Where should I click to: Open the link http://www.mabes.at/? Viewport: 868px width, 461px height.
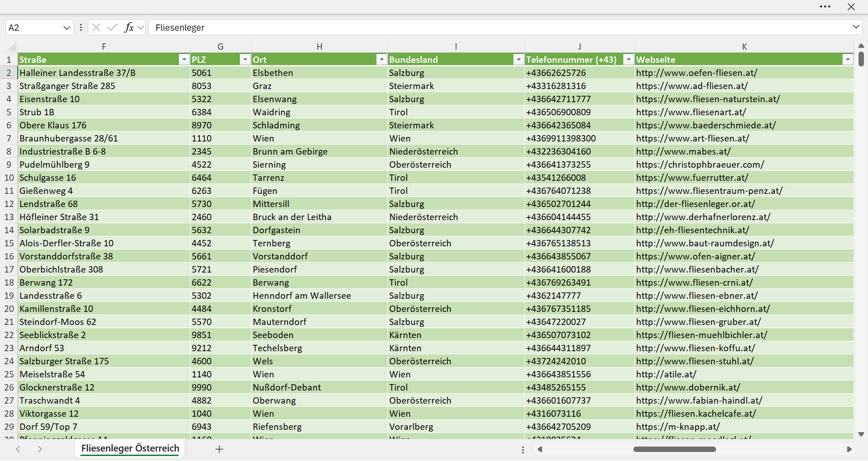(x=684, y=151)
